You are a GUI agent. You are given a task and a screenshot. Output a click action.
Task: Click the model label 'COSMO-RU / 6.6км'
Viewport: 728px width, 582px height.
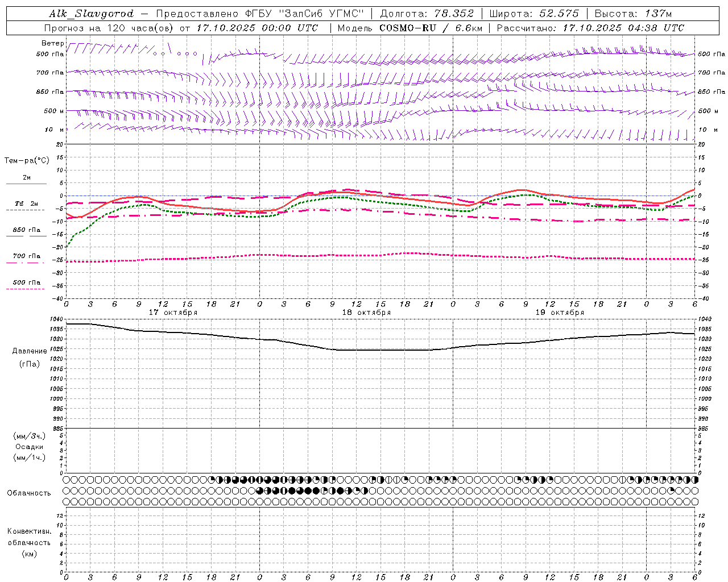(431, 28)
